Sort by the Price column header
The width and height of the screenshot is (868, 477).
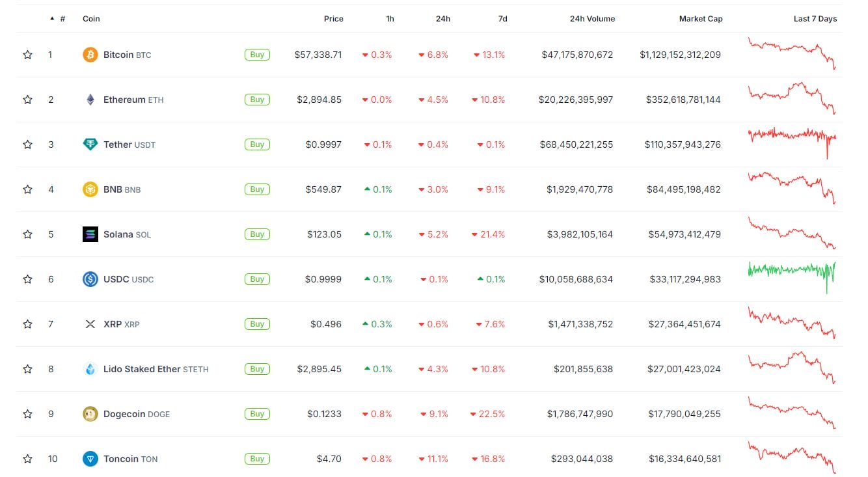tap(334, 19)
